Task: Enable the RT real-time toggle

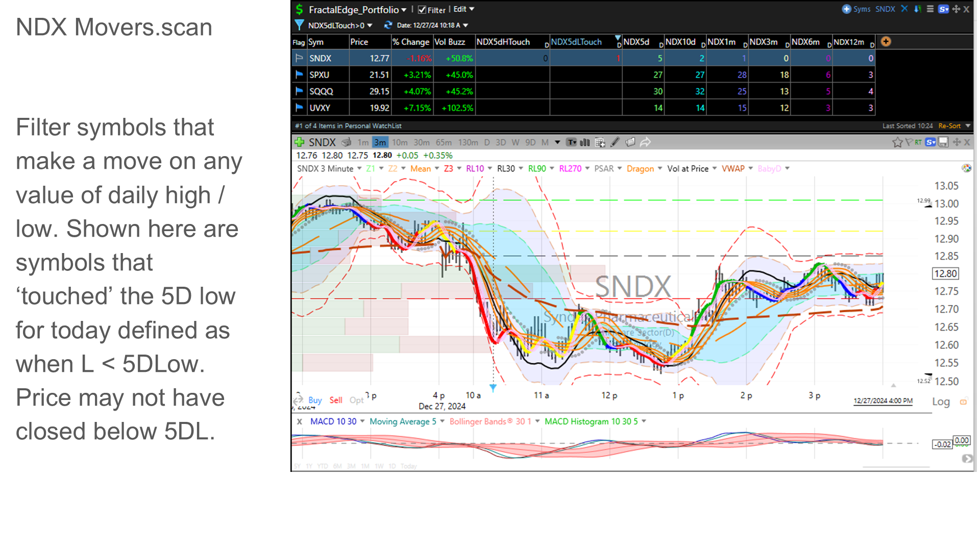Action: click(918, 142)
